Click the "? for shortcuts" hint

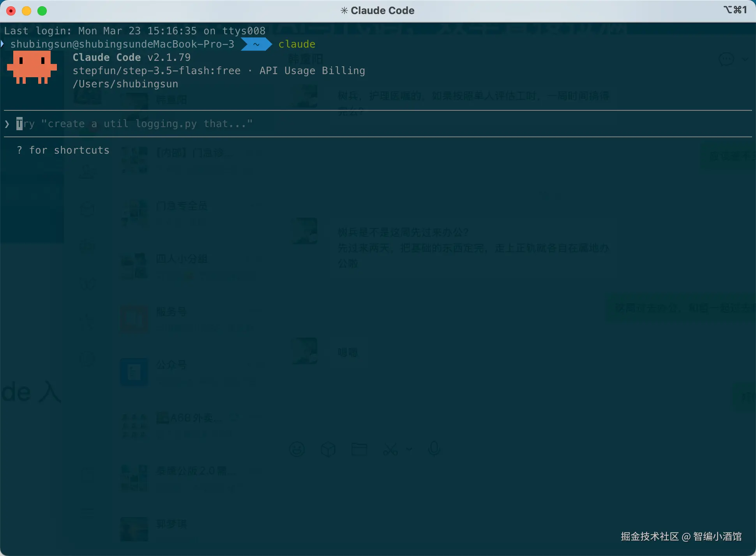tap(63, 150)
